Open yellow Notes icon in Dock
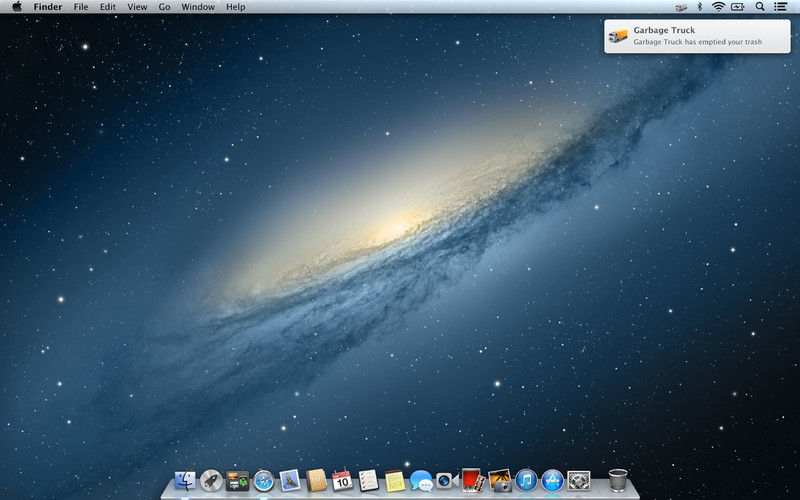 coord(394,481)
